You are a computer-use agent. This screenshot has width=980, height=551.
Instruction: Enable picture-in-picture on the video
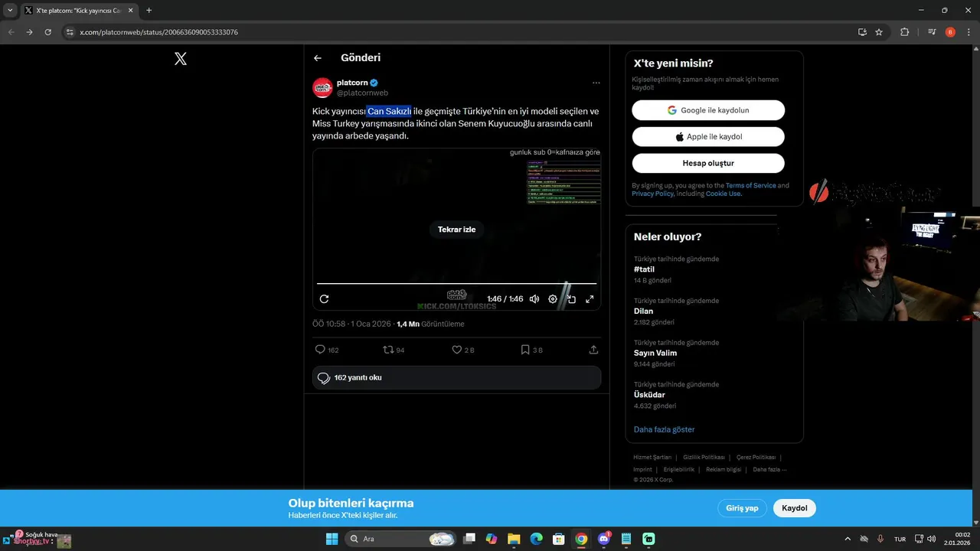(571, 299)
